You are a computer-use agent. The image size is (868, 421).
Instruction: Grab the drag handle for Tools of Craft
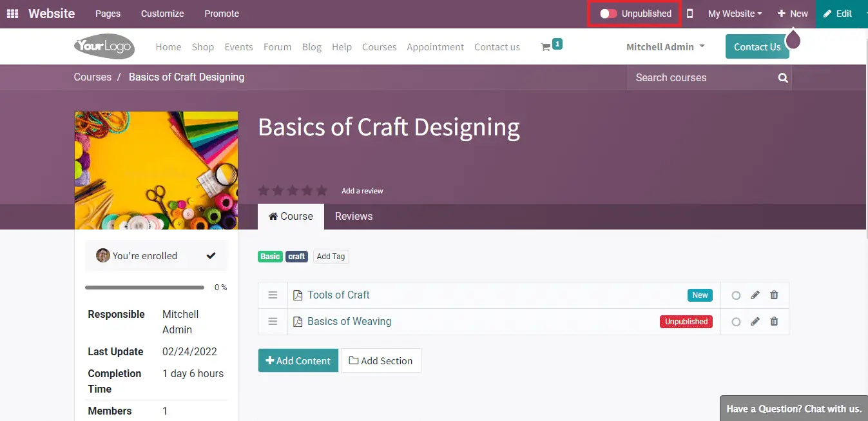(x=273, y=295)
